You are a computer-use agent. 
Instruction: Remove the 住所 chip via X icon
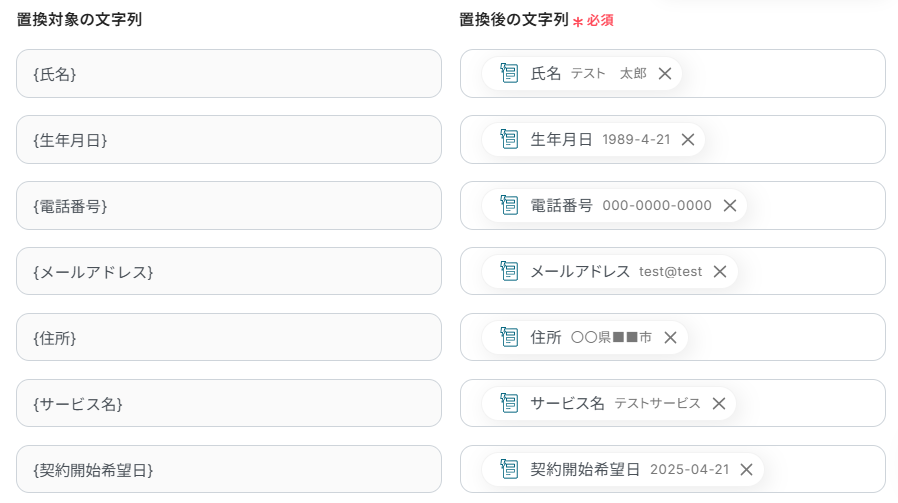click(670, 337)
